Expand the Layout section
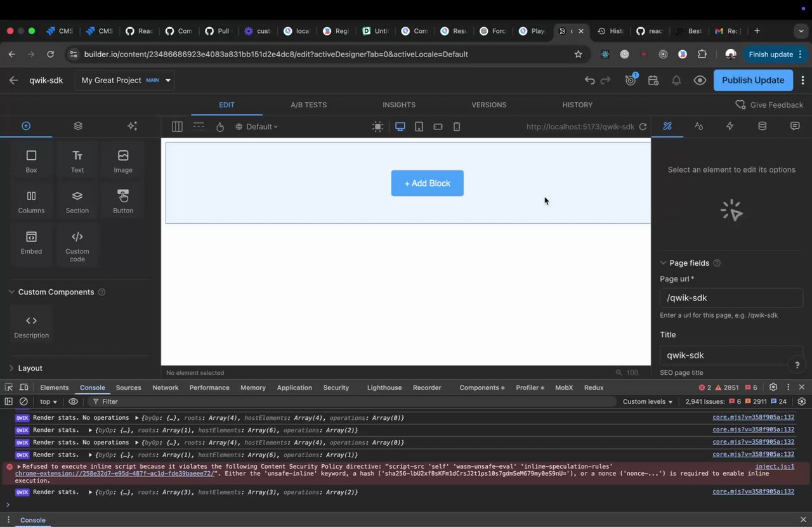 pos(11,368)
